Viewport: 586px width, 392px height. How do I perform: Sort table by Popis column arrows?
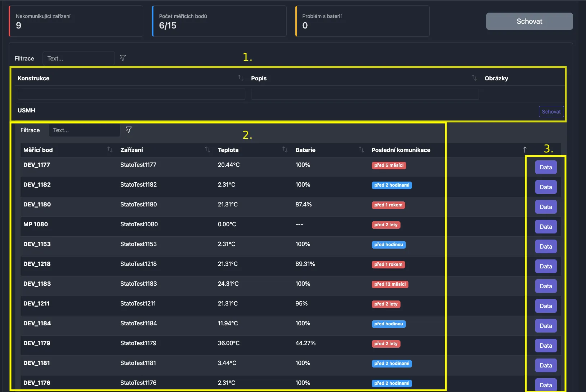coord(474,78)
